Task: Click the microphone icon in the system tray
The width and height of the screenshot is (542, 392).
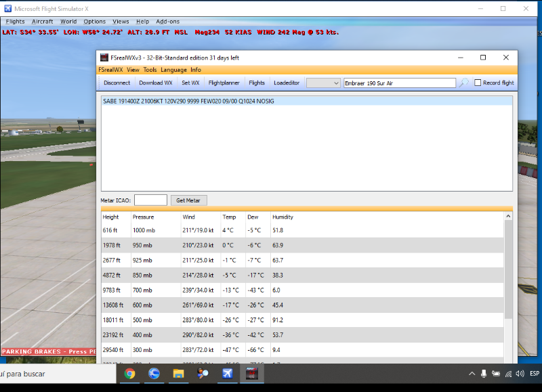Action: click(x=484, y=374)
